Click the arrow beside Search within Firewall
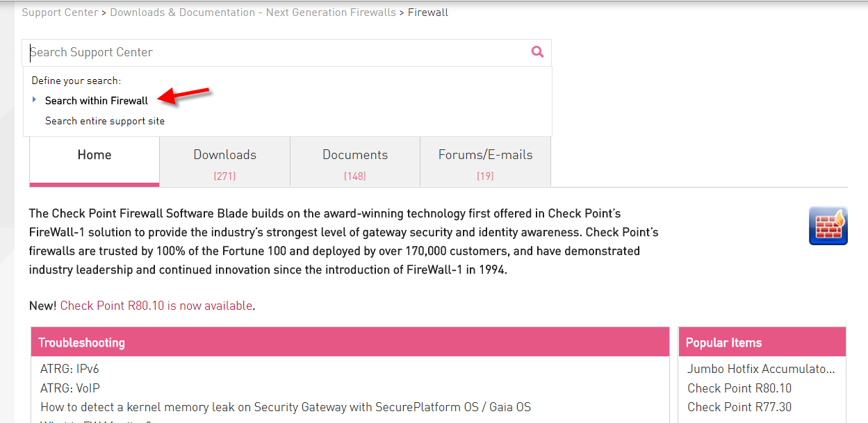This screenshot has width=868, height=423. (34, 100)
